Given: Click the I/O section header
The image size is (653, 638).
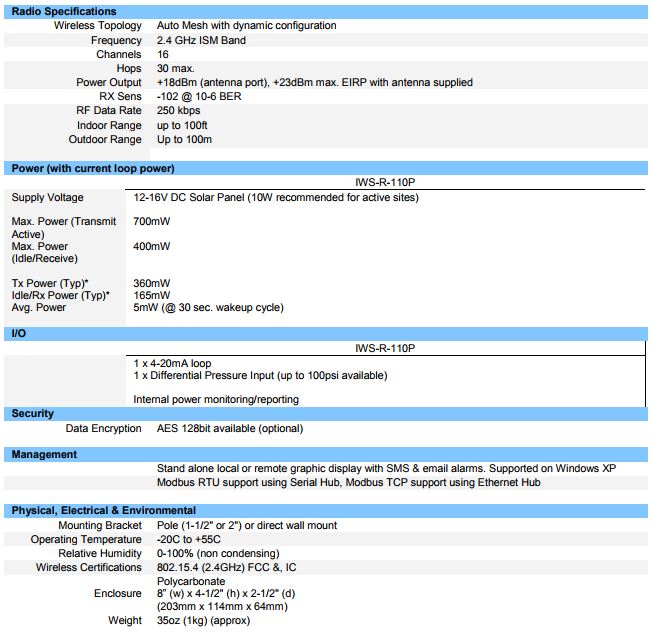Looking at the screenshot, I should point(20,332).
